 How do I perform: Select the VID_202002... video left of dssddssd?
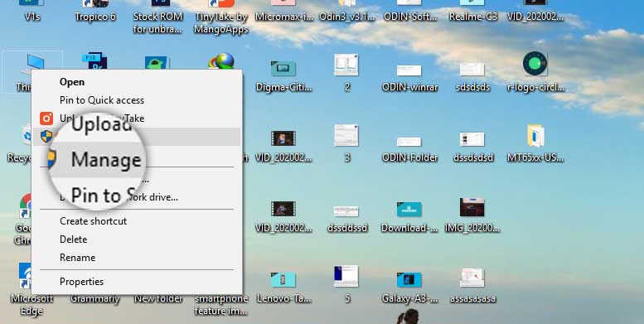pyautogui.click(x=283, y=217)
